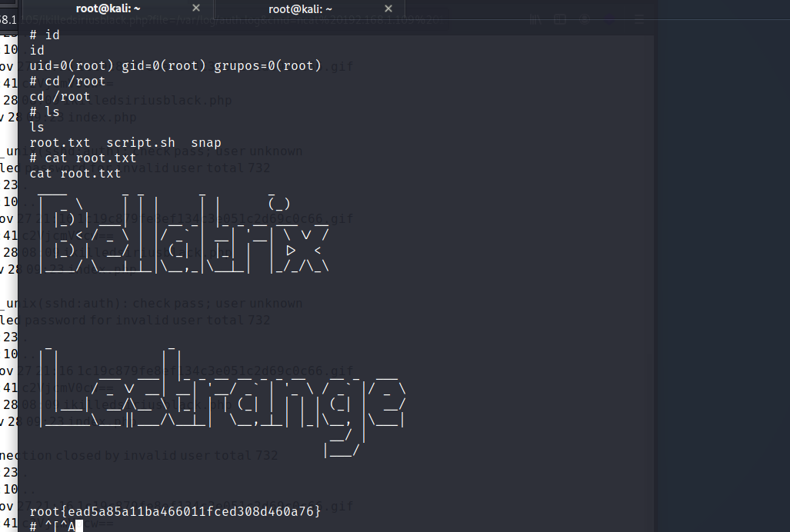Viewport: 790px width, 532px height.
Task: Click the '# cd /root' command line
Action: (68, 81)
